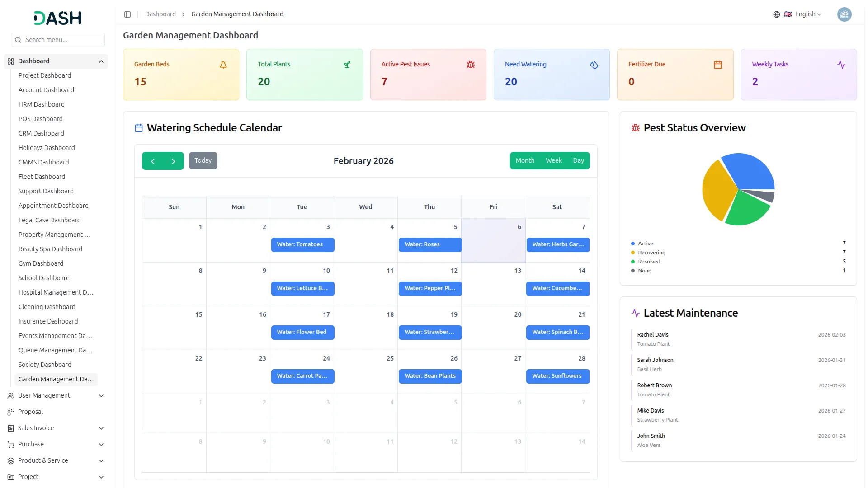Click the Fertilizer Due calendar icon
The height and width of the screenshot is (488, 868).
pos(718,65)
